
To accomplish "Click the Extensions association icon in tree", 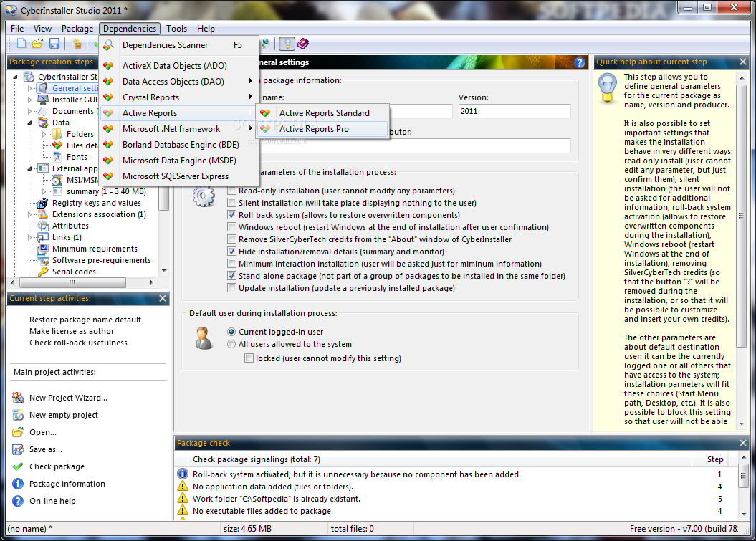I will coord(43,214).
